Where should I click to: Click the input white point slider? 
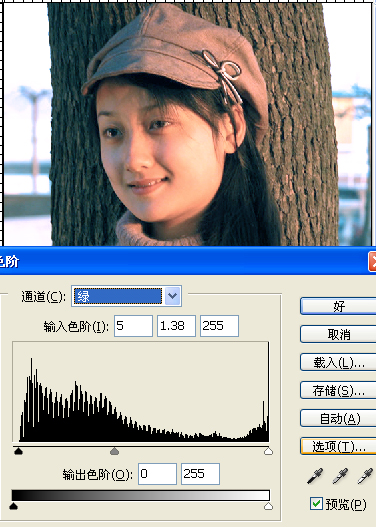point(268,451)
